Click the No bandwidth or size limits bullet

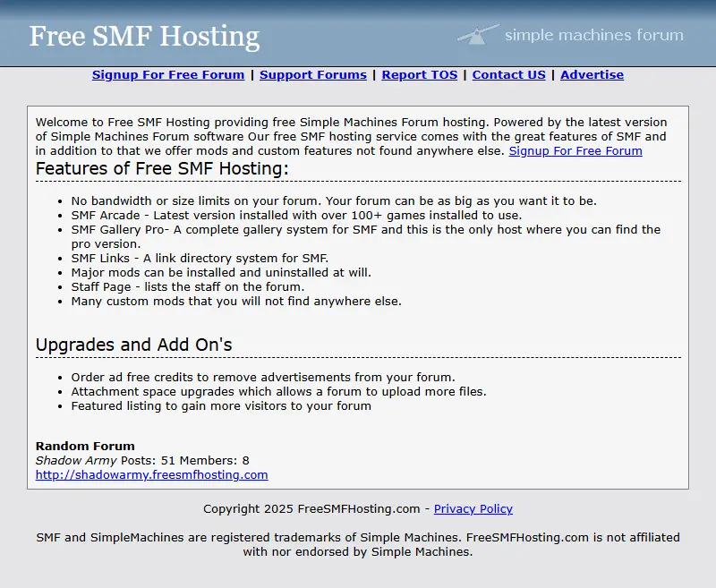[x=334, y=200]
